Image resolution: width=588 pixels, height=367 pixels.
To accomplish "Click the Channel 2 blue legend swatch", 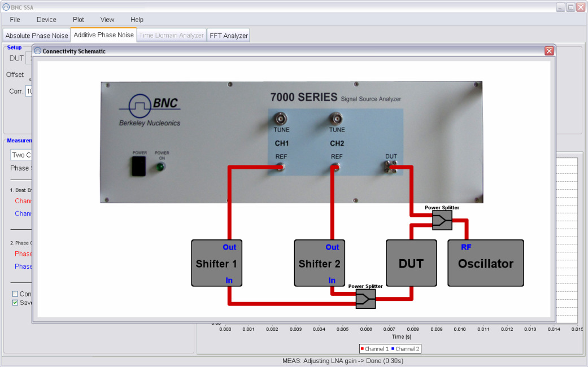I will (x=393, y=348).
